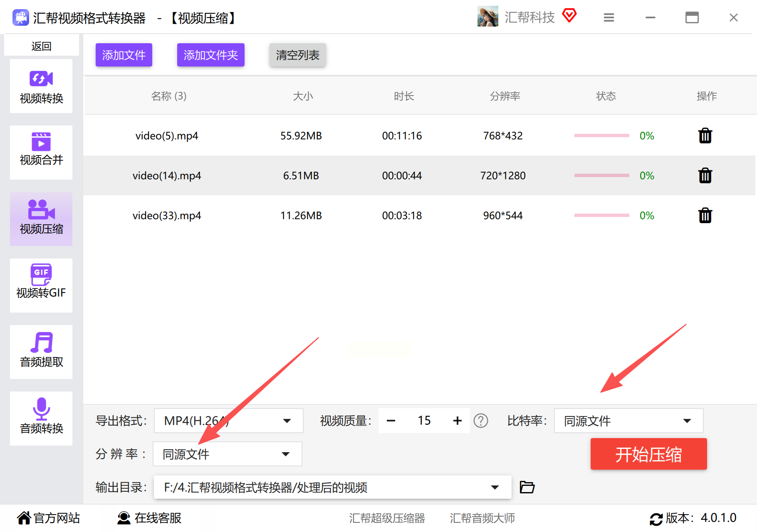Select the video(33).mp4 file name
Screen dimensions: 757x532
[167, 216]
